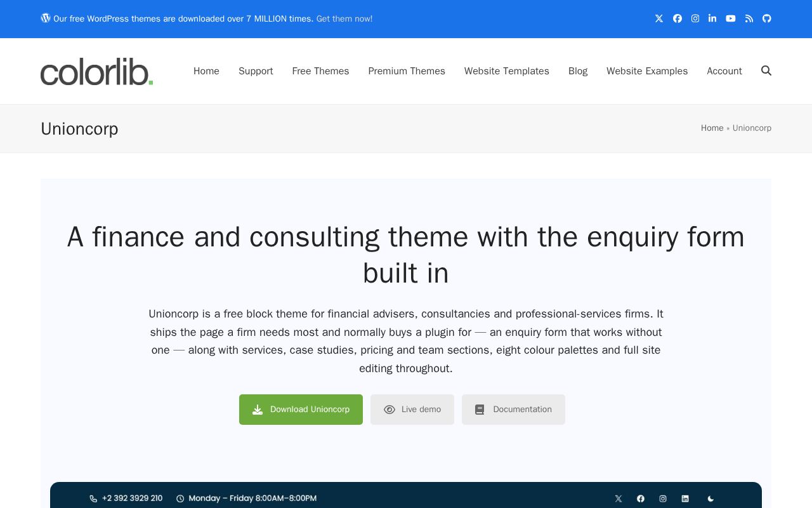812x508 pixels.
Task: Open the RSS feed icon
Action: click(x=749, y=18)
